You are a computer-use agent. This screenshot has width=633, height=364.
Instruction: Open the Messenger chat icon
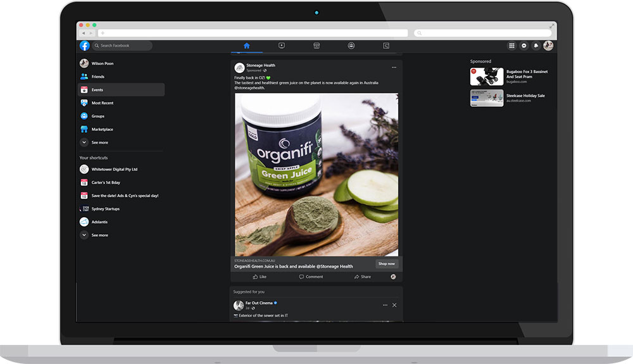coord(524,46)
